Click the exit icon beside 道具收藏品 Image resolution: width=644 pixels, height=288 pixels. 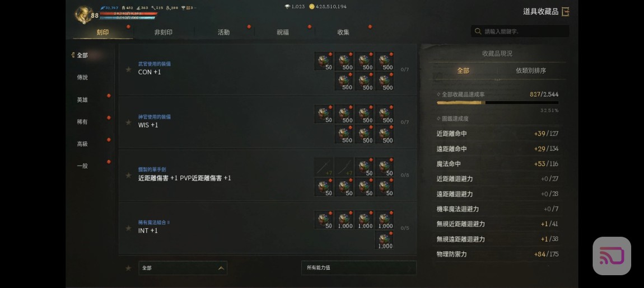(x=566, y=12)
